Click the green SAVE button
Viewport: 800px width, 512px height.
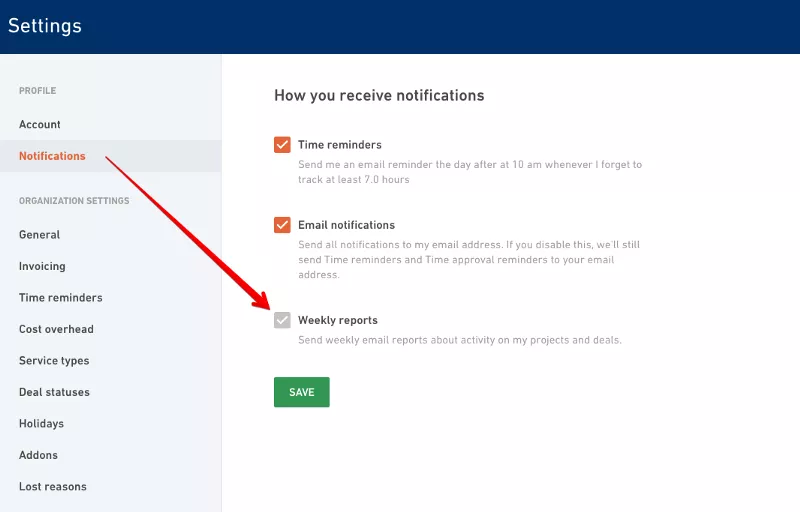click(x=302, y=392)
